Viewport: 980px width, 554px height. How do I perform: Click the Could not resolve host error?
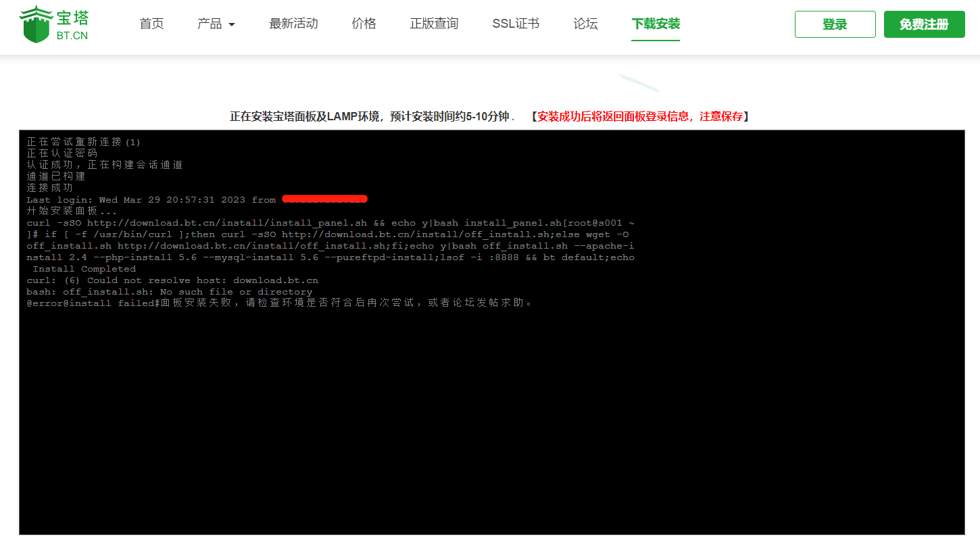coord(172,280)
